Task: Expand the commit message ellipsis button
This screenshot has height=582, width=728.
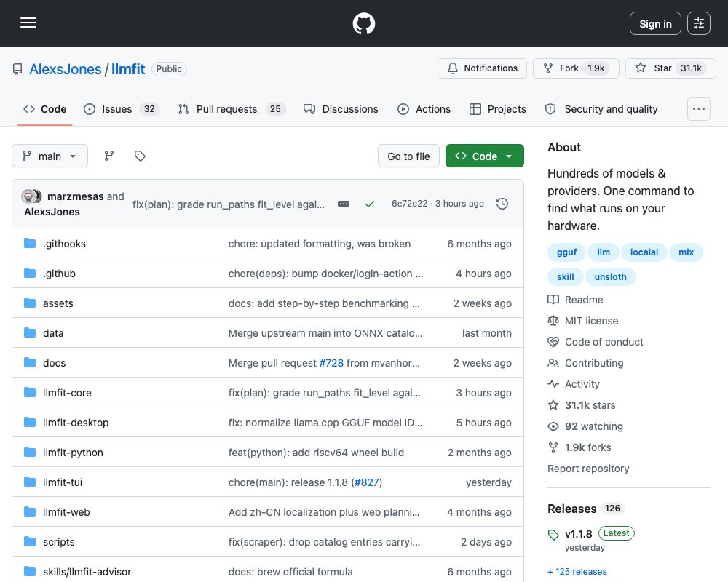Action: pos(344,204)
